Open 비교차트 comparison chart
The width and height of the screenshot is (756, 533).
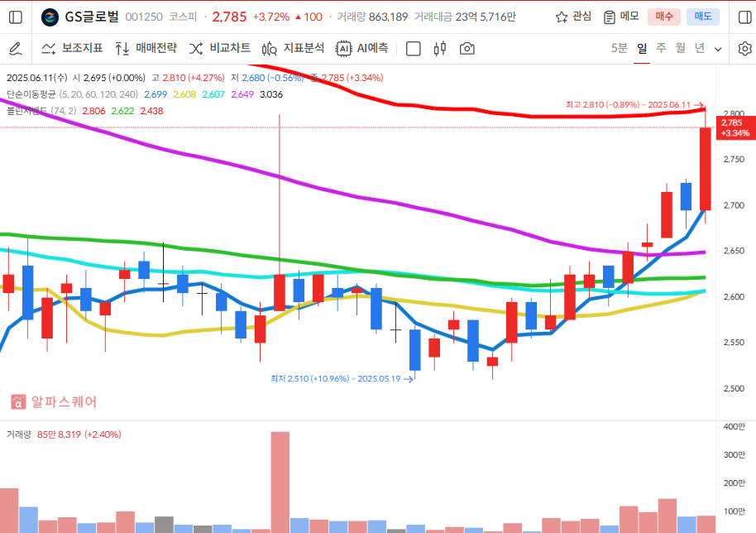pyautogui.click(x=220, y=48)
